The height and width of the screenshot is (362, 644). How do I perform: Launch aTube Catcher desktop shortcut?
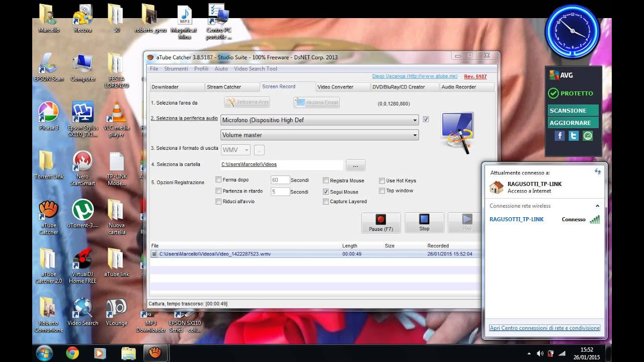click(49, 217)
